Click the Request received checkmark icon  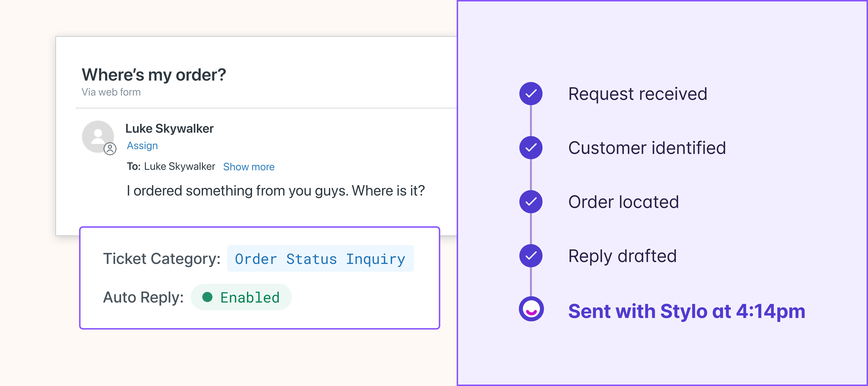pos(531,94)
